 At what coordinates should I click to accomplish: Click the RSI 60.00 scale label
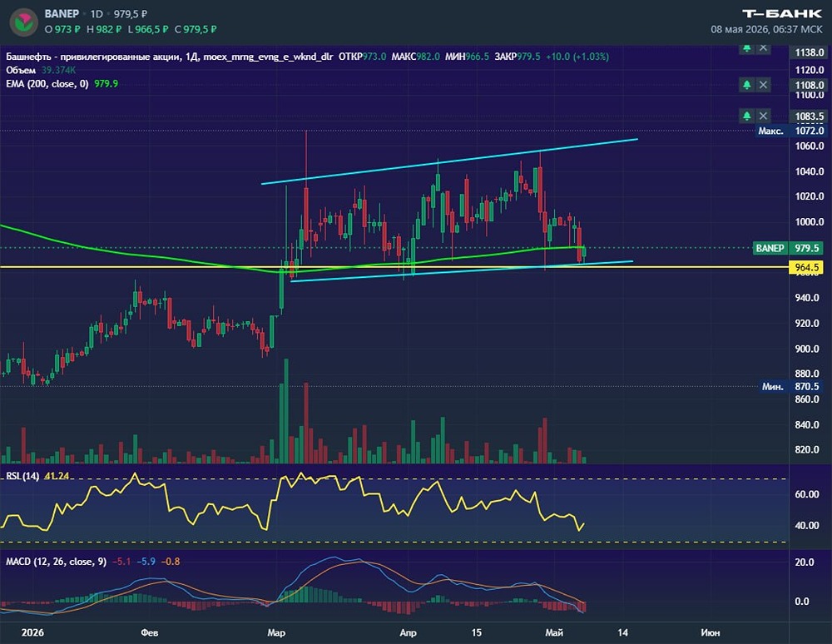tap(807, 494)
